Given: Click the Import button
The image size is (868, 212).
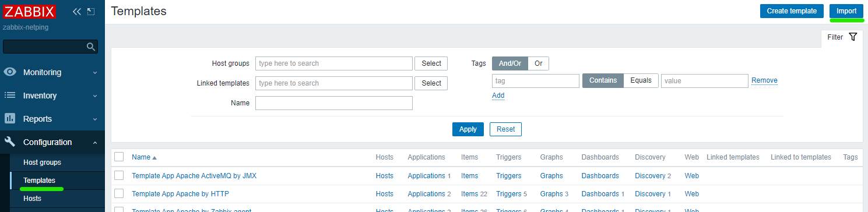Looking at the screenshot, I should [x=846, y=11].
